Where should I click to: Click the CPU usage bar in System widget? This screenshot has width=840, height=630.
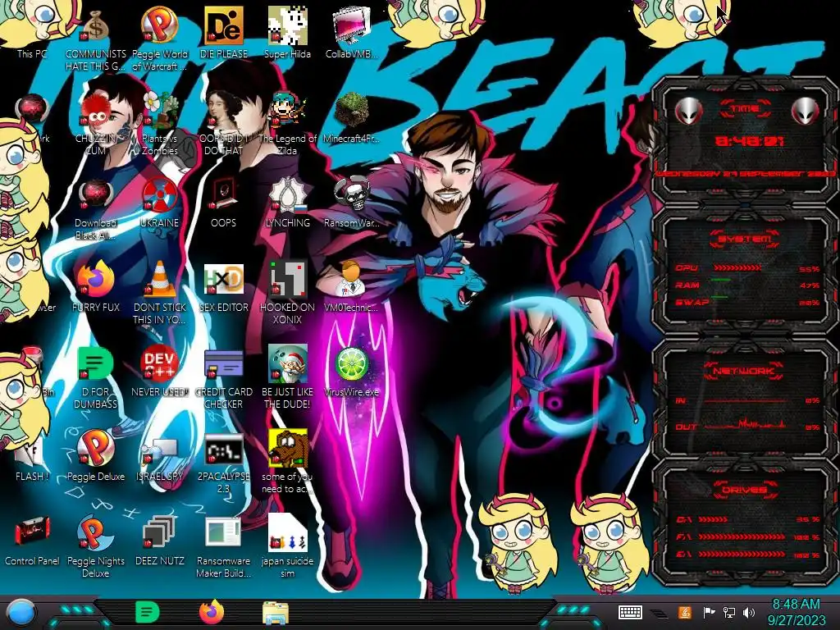click(x=737, y=268)
